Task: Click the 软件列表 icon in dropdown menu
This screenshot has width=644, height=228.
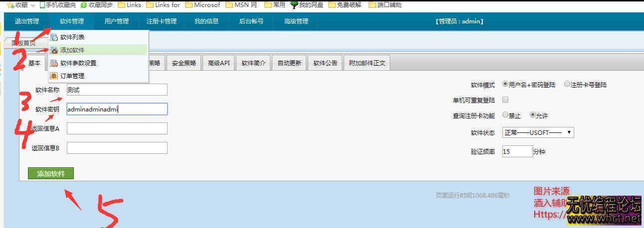Action: point(54,37)
